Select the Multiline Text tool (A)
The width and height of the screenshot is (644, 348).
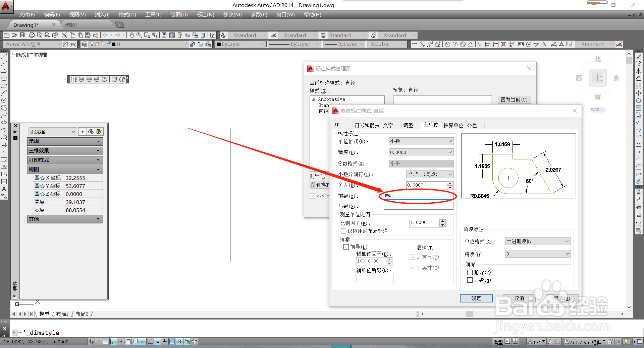4,189
